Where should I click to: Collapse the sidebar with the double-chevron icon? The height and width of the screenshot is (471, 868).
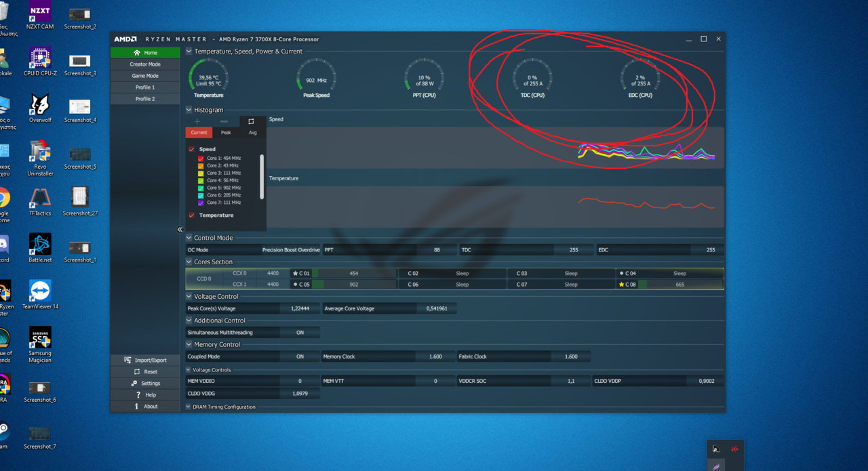click(180, 230)
